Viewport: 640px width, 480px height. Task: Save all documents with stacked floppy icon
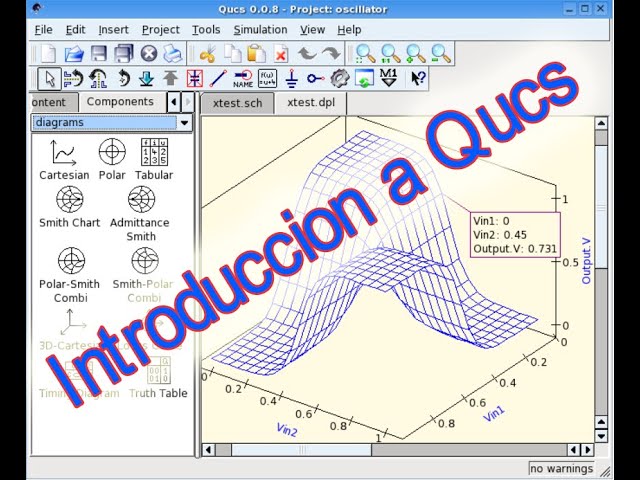coord(124,53)
